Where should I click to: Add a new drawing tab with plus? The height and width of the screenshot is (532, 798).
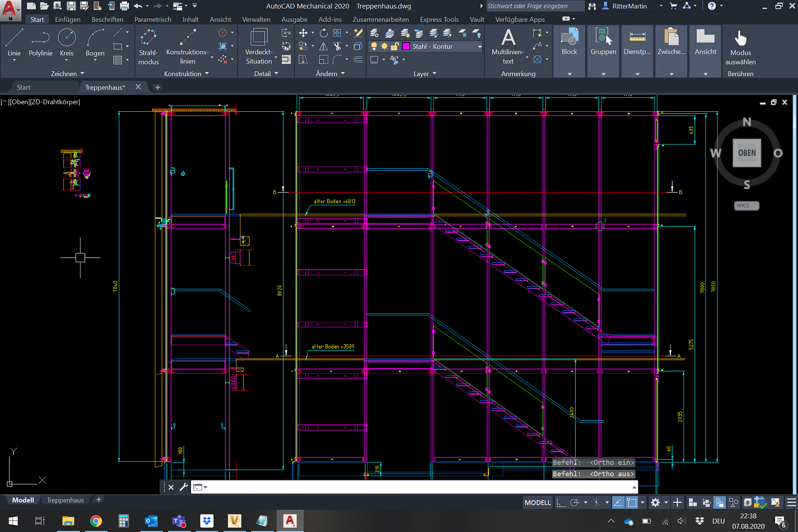click(x=157, y=87)
